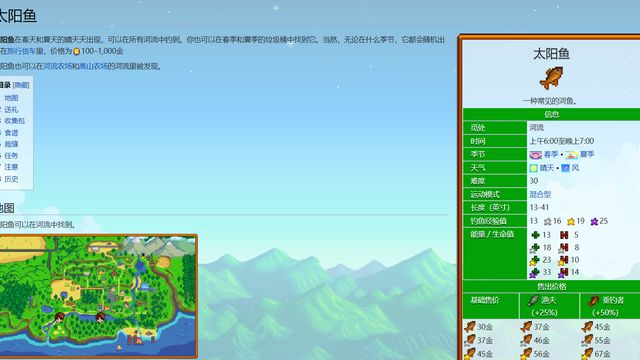Click the Summer season icon
640x360 pixels.
tap(571, 155)
